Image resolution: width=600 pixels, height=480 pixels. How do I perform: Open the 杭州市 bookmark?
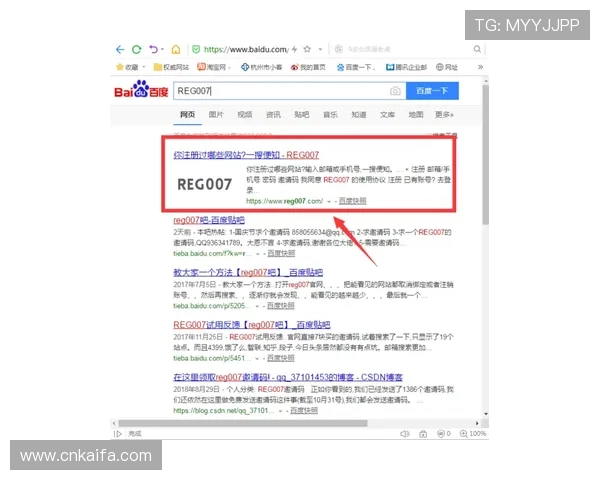click(261, 67)
